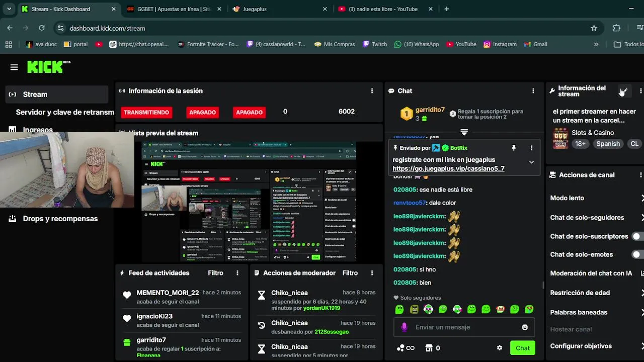The height and width of the screenshot is (362, 644).
Task: Click moderator name 212Sossegao
Action: [x=332, y=332]
